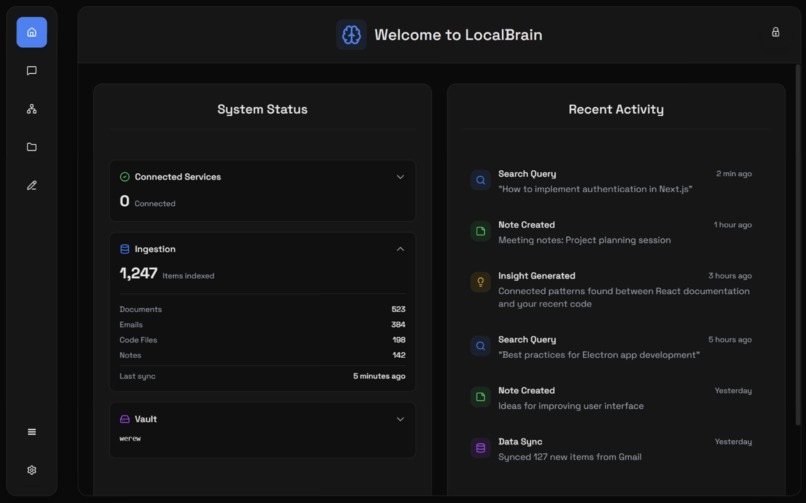Click the hamburger menu icon in sidebar

(31, 432)
